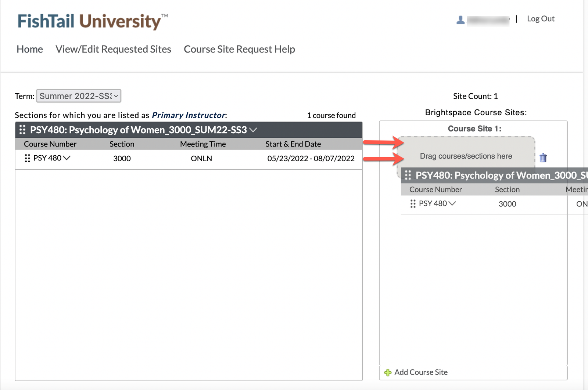The width and height of the screenshot is (588, 390).
Task: Go to the Home menu item
Action: 30,49
